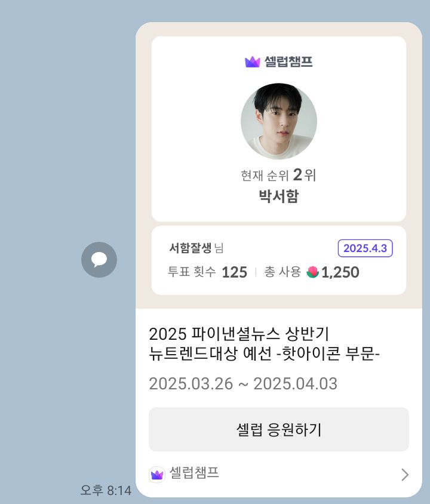Click the 2025.03.26 ~ 2025.04.03 date range
Viewport: 430px width, 504px height.
(243, 383)
